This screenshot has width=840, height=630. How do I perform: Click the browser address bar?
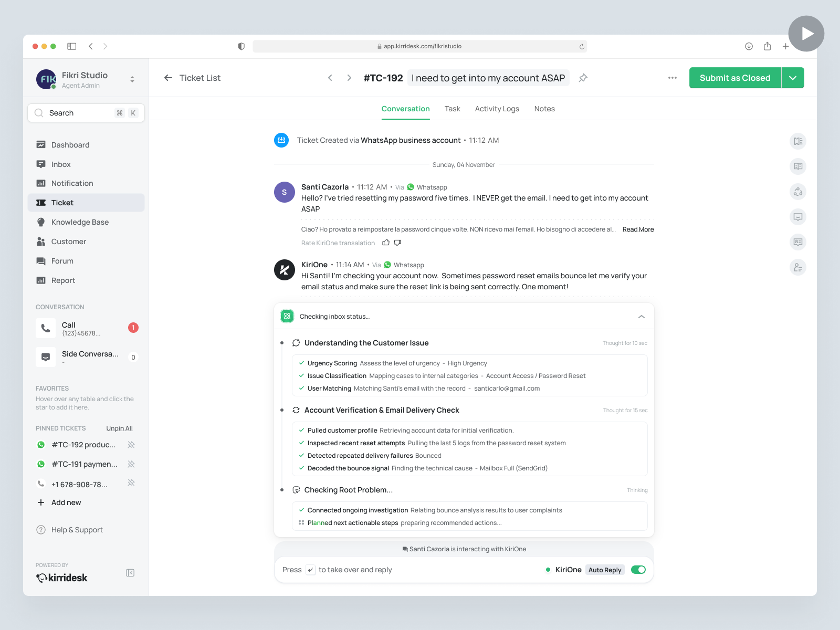(419, 46)
